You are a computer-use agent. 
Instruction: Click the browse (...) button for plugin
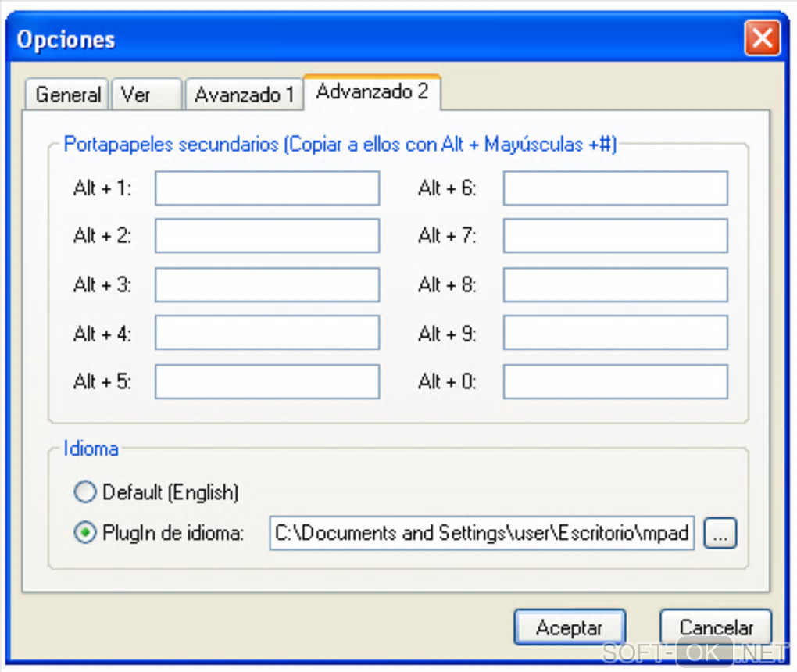click(720, 534)
